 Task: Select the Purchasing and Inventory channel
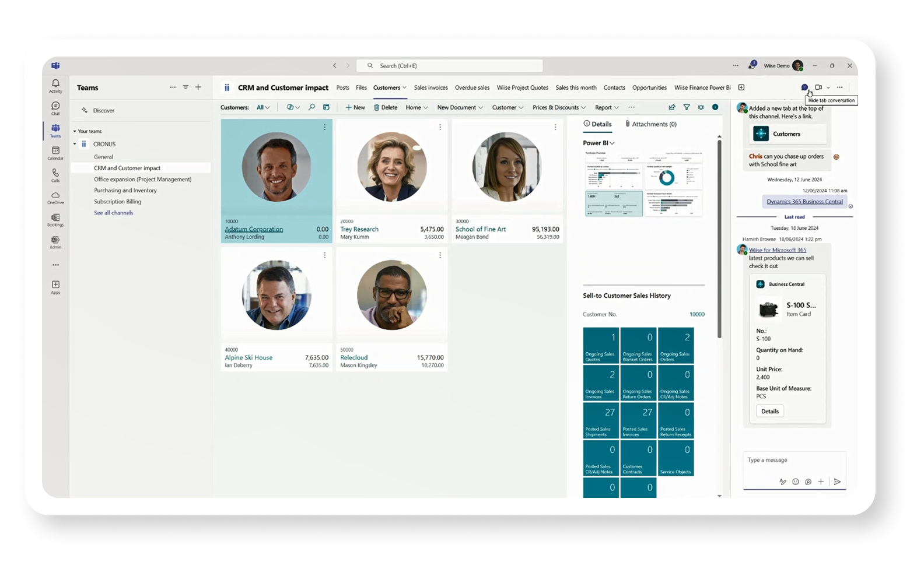click(125, 190)
